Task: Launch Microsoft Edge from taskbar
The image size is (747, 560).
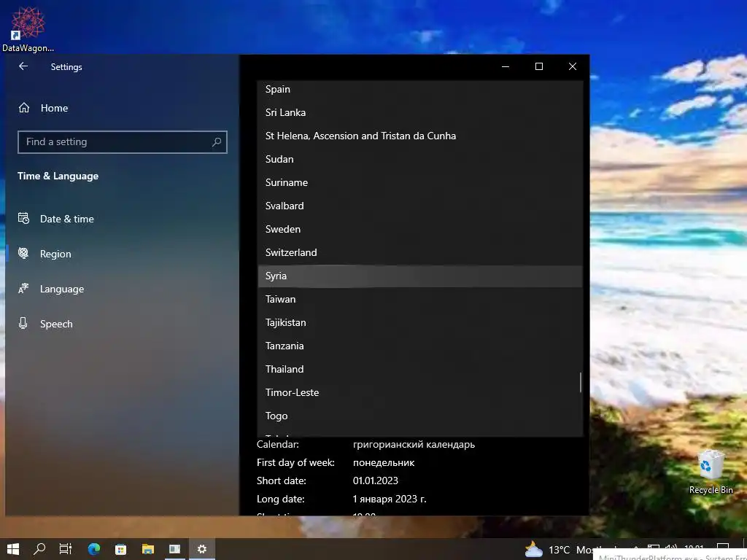Action: [94, 549]
